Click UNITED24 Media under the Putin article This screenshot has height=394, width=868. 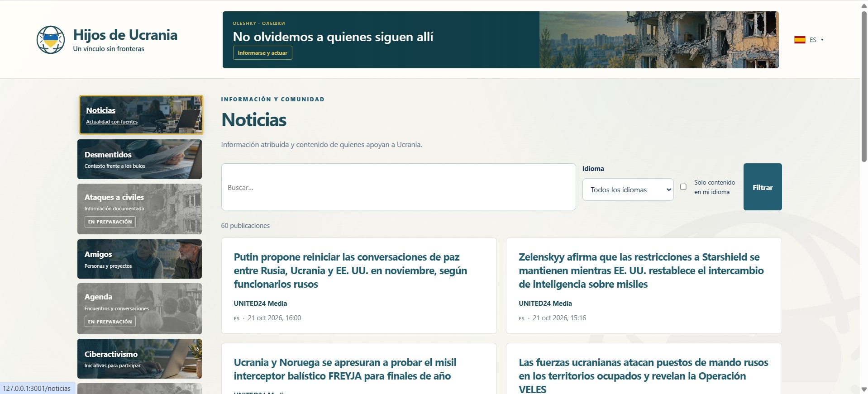click(x=260, y=303)
